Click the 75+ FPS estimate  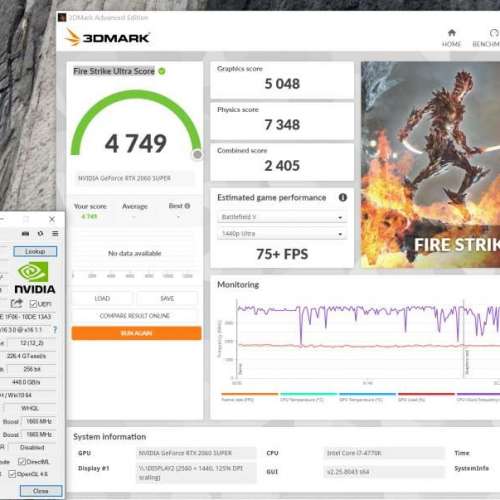point(282,254)
